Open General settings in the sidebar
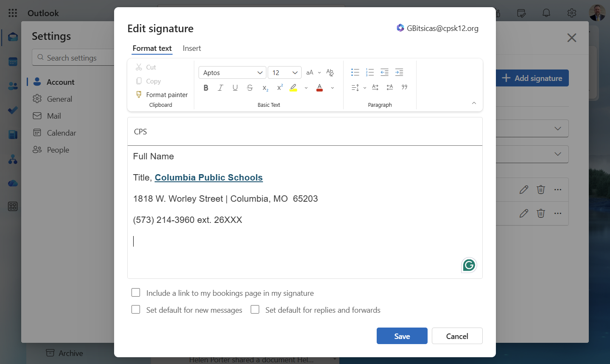Image resolution: width=610 pixels, height=364 pixels. (59, 99)
